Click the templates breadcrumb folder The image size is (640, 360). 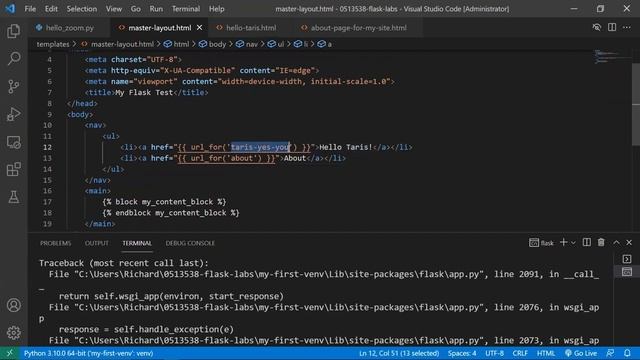[53, 44]
